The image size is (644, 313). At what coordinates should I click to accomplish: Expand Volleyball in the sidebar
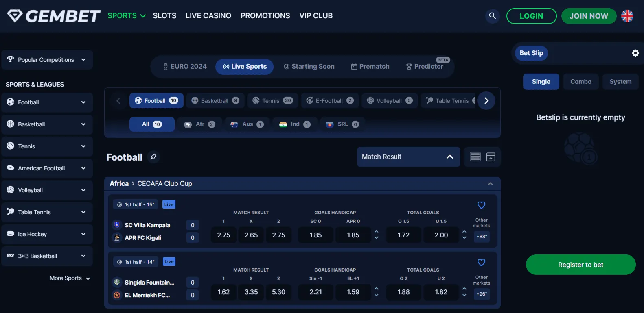[47, 190]
